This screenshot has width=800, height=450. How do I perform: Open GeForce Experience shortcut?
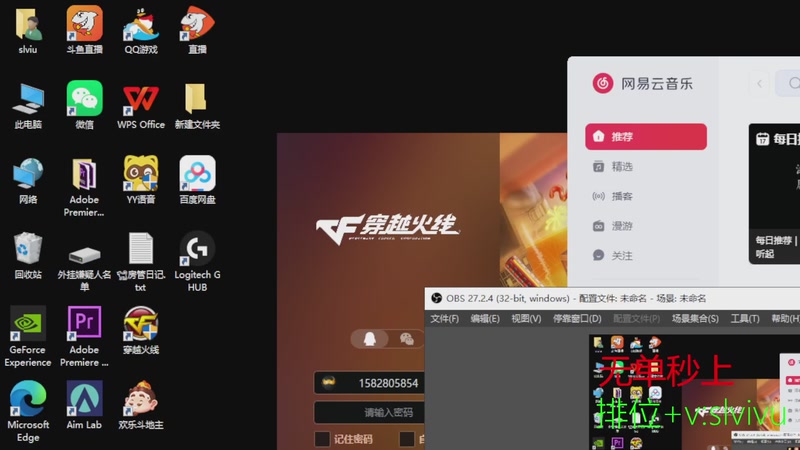(28, 323)
